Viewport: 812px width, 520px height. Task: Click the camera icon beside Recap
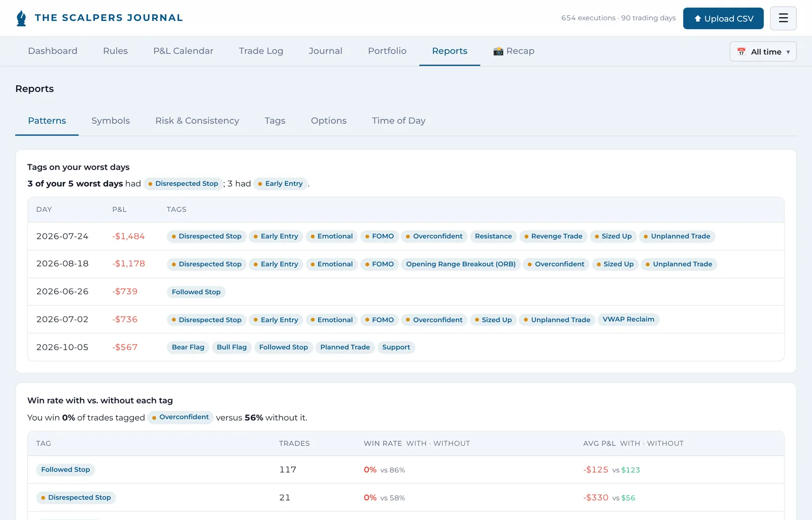coord(498,51)
